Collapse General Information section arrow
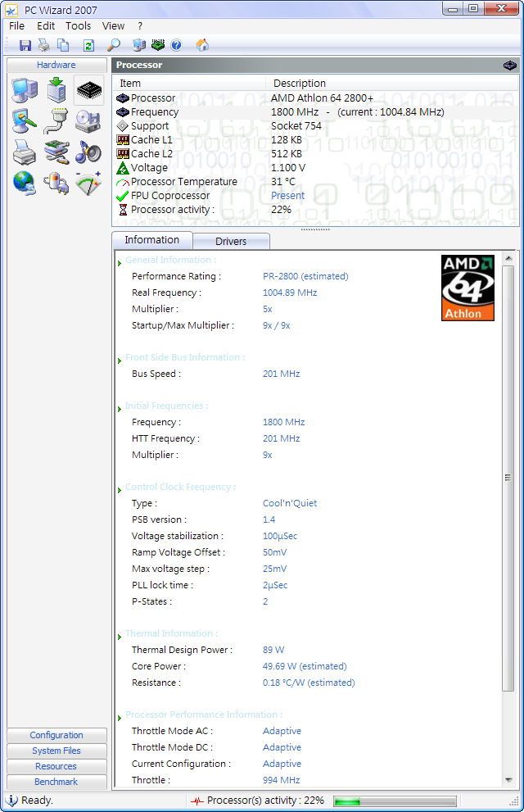The width and height of the screenshot is (524, 812). pos(120,263)
